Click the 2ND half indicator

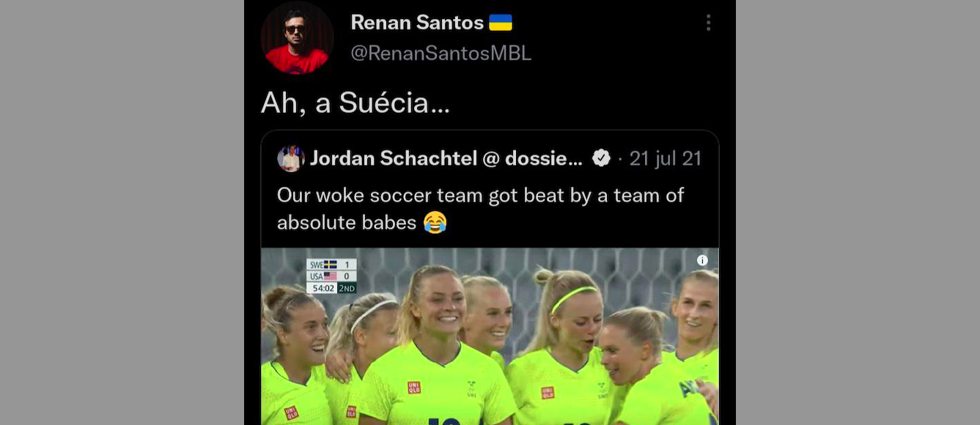pyautogui.click(x=347, y=289)
